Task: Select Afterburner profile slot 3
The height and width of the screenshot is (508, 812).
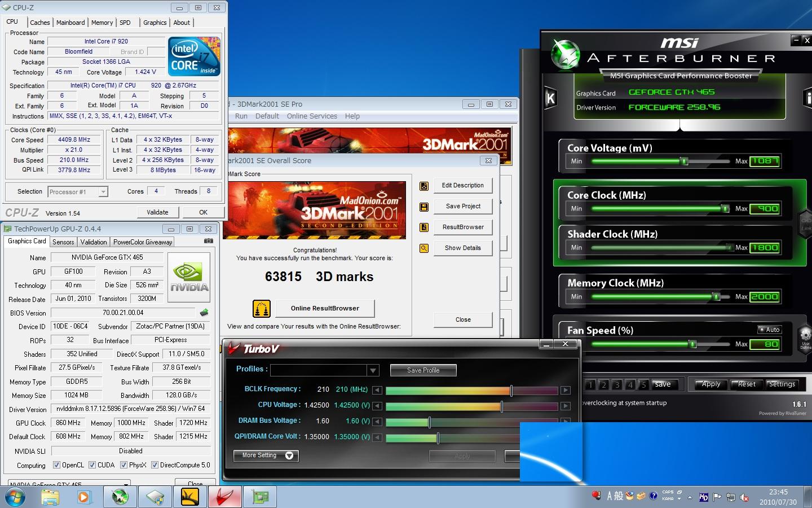Action: pyautogui.click(x=617, y=385)
